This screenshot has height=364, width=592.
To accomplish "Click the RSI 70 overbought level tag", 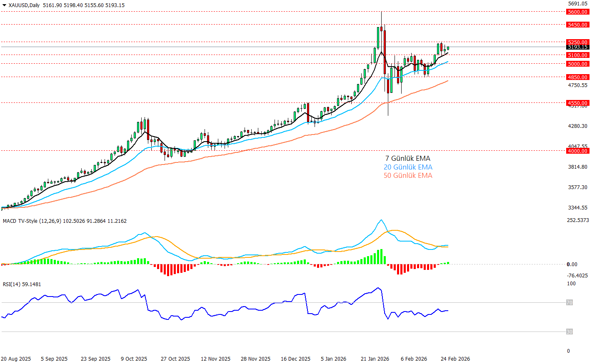I will [569, 303].
